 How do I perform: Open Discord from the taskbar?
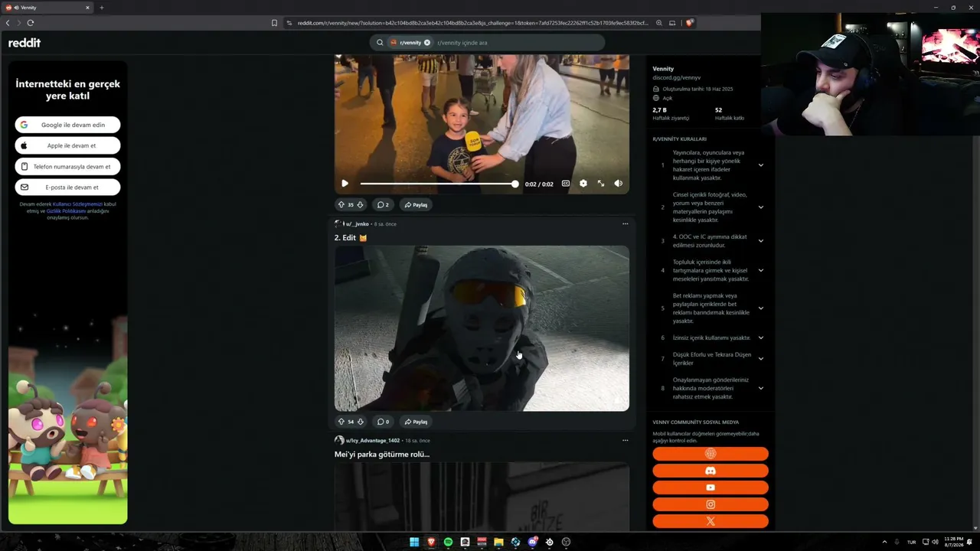click(x=532, y=542)
